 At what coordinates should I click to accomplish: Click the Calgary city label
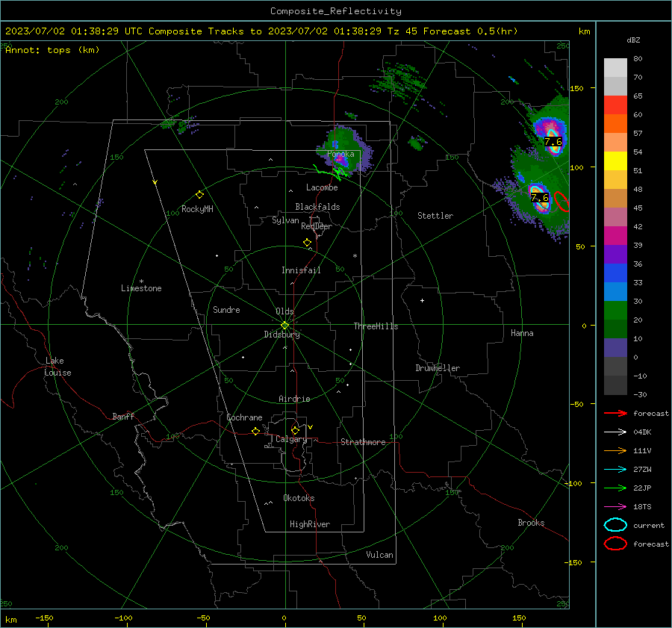pyautogui.click(x=291, y=439)
